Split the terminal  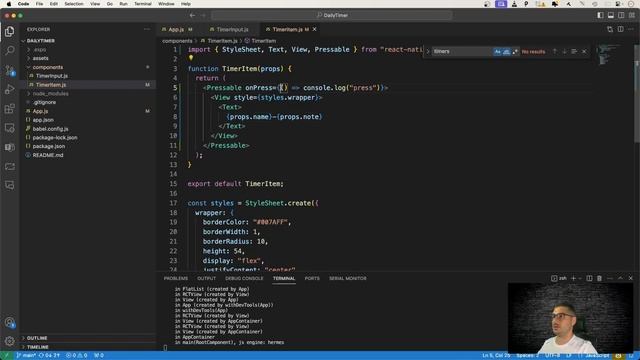coord(589,278)
